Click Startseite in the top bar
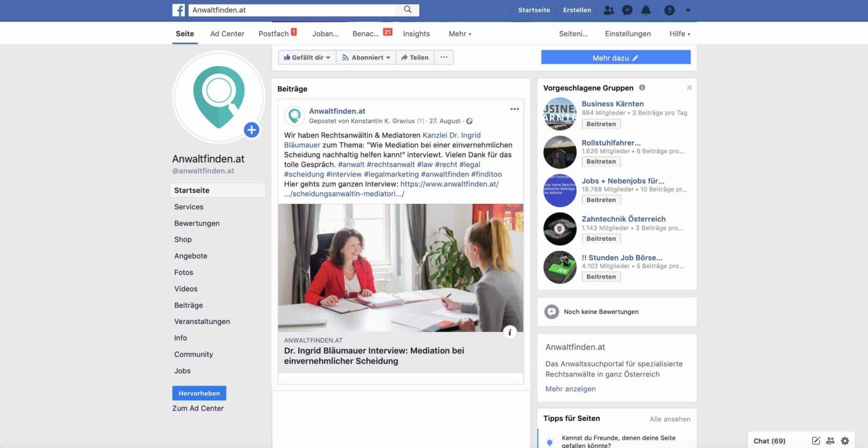The image size is (868, 448). click(x=534, y=10)
